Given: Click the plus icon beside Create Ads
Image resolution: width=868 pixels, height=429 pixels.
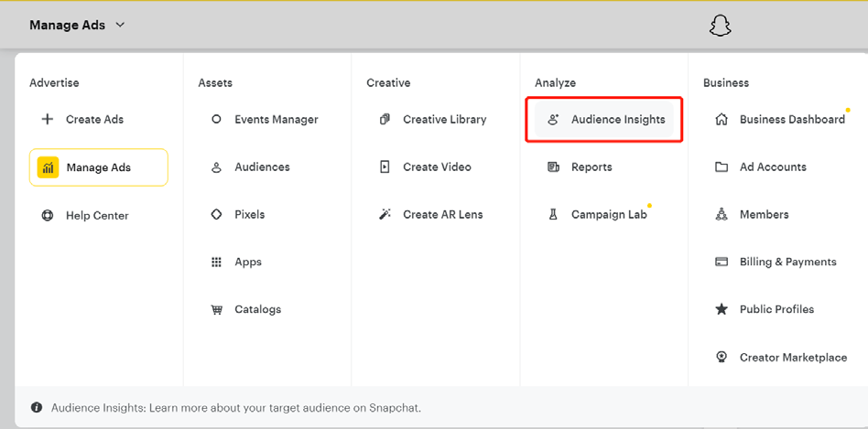Looking at the screenshot, I should [x=48, y=120].
